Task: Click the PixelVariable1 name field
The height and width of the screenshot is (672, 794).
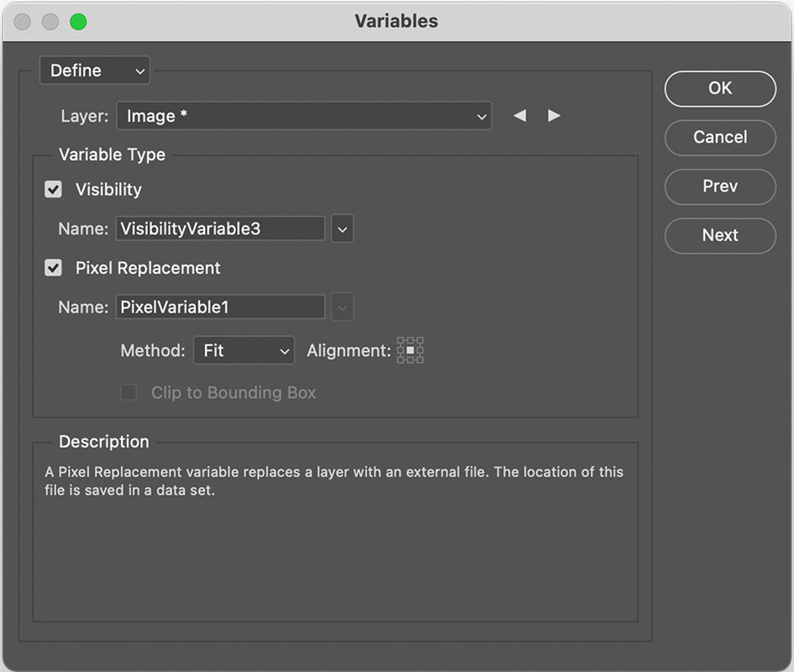Action: click(220, 307)
